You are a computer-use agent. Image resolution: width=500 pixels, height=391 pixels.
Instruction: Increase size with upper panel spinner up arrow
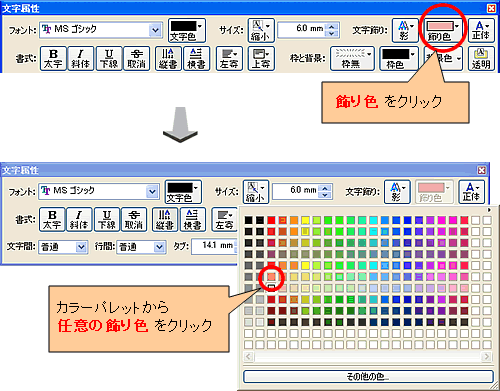point(332,27)
